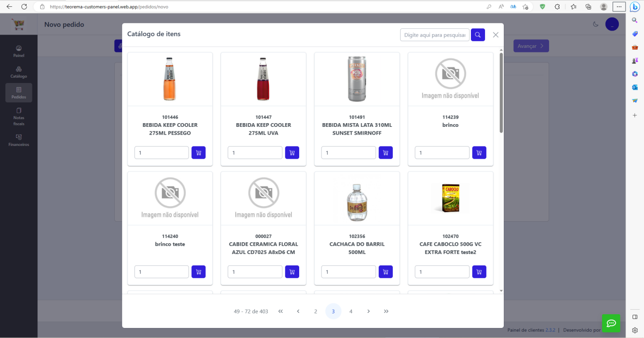Image resolution: width=644 pixels, height=338 pixels.
Task: Click quantity field for brinco teste
Action: [x=162, y=272]
